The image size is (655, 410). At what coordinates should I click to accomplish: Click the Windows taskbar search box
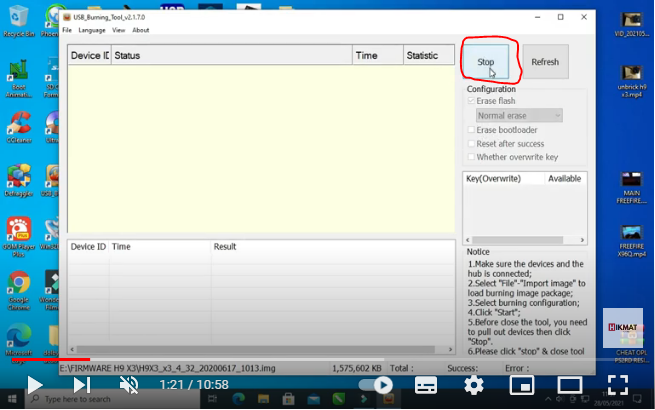tap(113, 399)
